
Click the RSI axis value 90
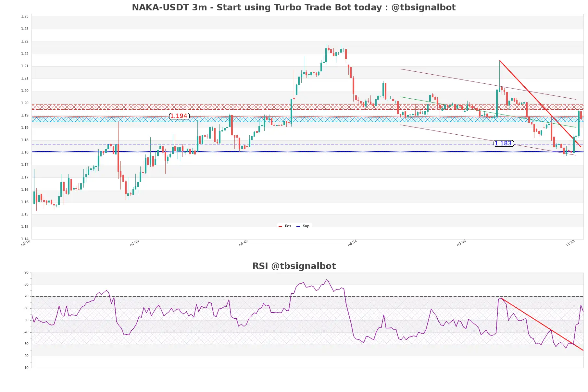(26, 273)
